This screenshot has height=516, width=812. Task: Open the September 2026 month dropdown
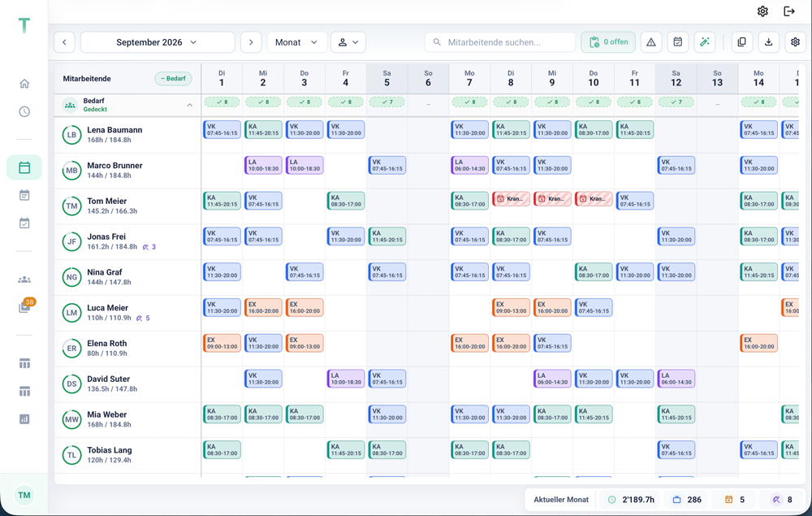158,42
